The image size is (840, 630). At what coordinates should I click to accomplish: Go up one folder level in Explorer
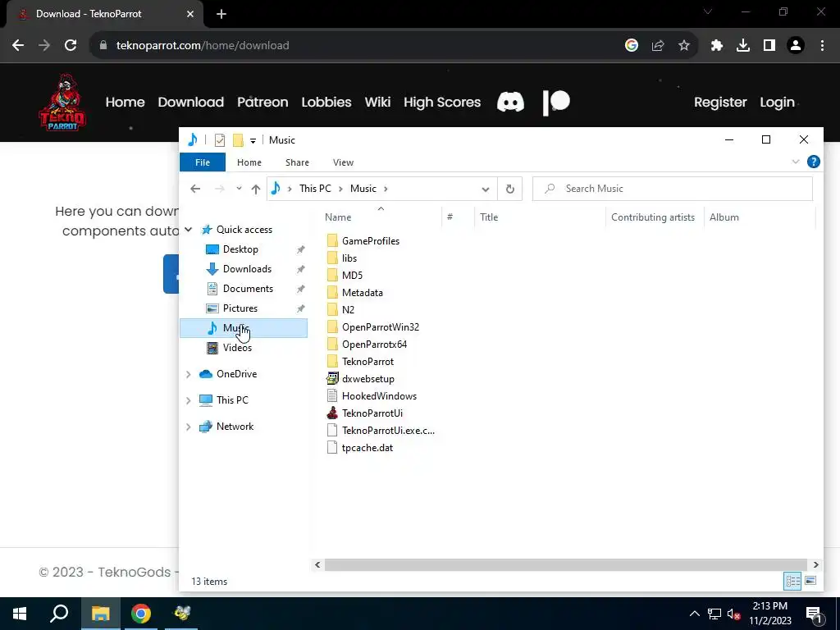[x=256, y=189]
